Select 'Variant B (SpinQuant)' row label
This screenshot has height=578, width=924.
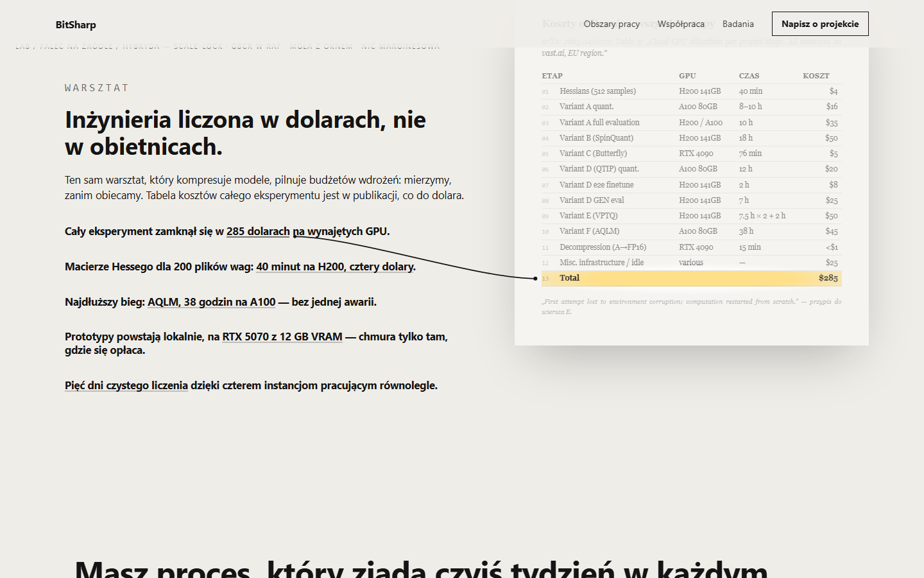coord(596,138)
